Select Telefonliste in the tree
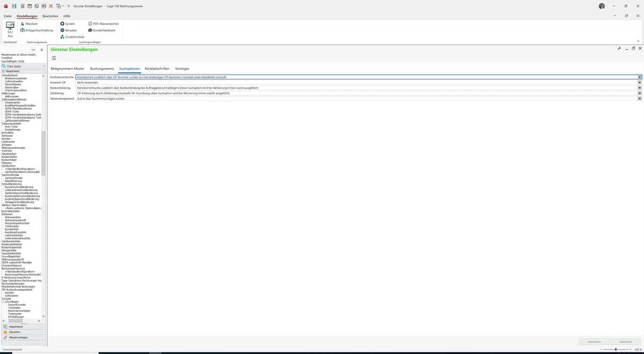Image resolution: width=644 pixels, height=354 pixels. tap(12, 226)
